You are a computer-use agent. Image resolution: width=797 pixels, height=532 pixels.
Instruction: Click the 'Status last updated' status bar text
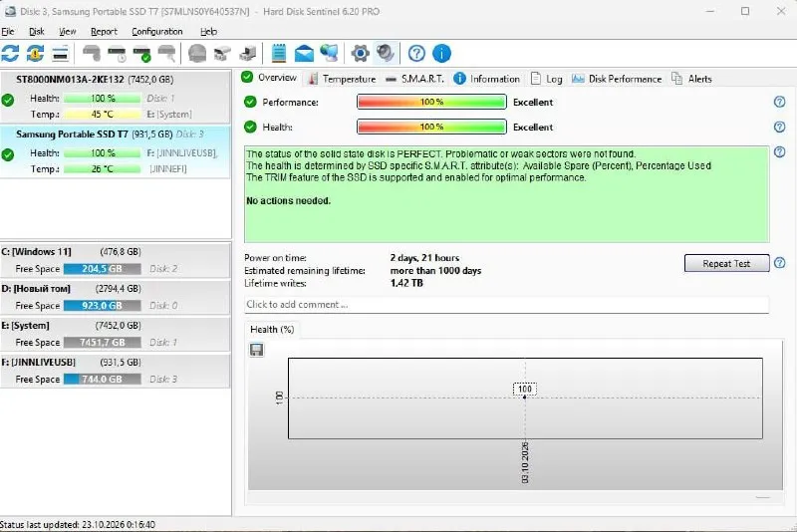(78, 524)
